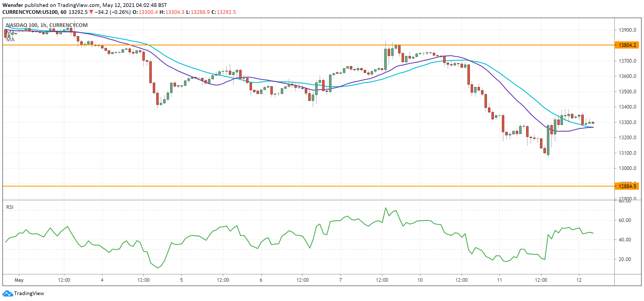Click date 7 on the time axis
This screenshot has width=644, height=301.
[x=341, y=280]
